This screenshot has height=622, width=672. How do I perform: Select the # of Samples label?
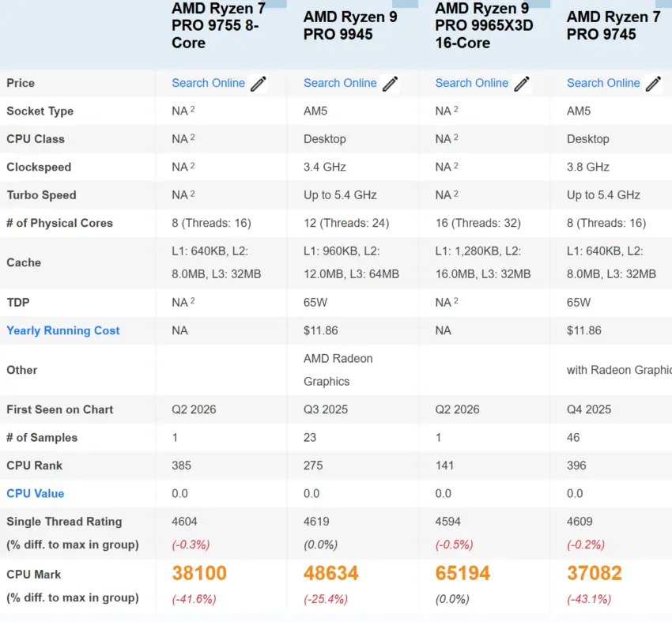(x=42, y=438)
